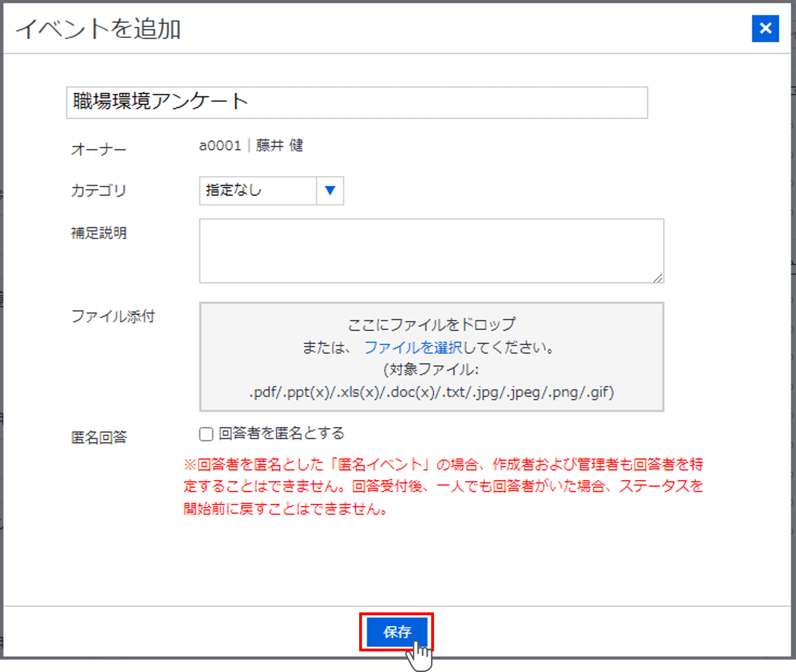Click the イベントを追加 dialog title
Viewport: 796px width, 672px height.
click(x=98, y=29)
